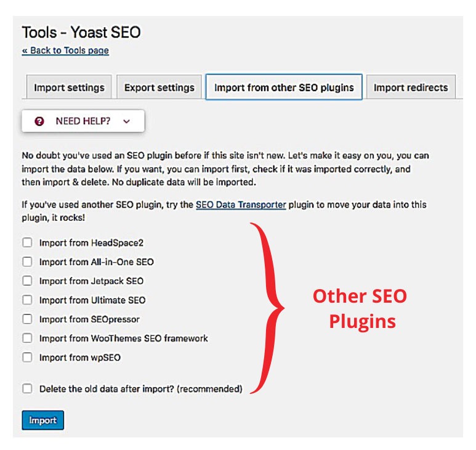Image resolution: width=476 pixels, height=450 pixels.
Task: Click the red question mark help icon
Action: click(39, 121)
